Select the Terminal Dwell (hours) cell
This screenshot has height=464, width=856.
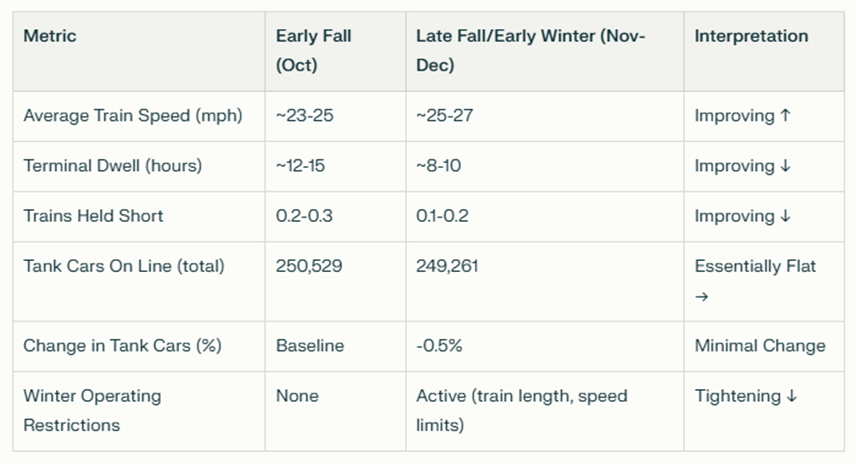(112, 166)
